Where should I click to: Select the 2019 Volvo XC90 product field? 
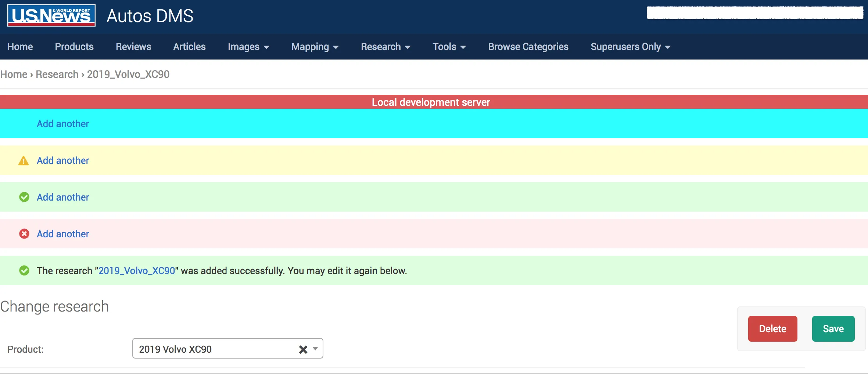(228, 348)
